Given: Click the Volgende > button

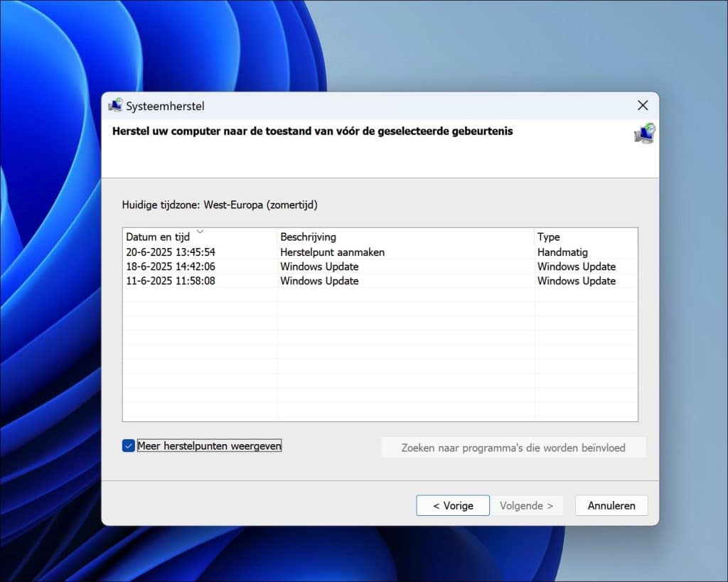Looking at the screenshot, I should coord(527,505).
